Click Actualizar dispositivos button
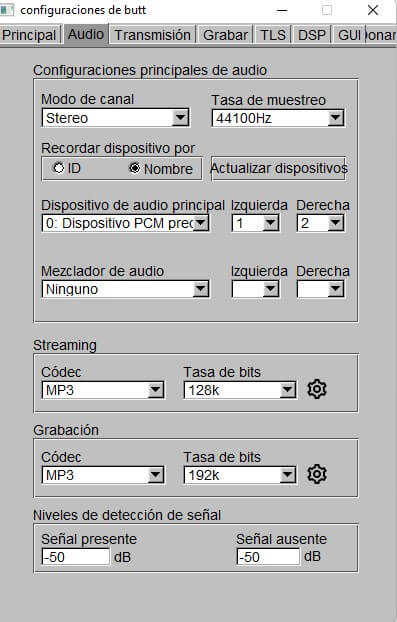This screenshot has width=397, height=622. [278, 169]
